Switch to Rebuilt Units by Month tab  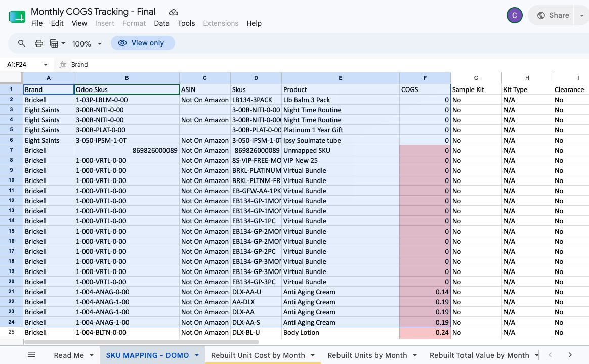367,355
